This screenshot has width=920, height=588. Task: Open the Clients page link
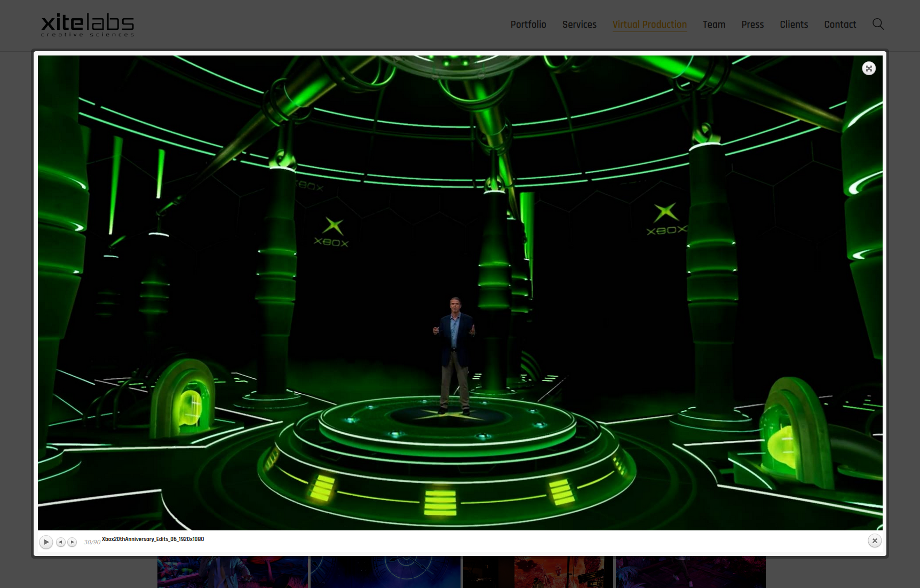click(794, 25)
